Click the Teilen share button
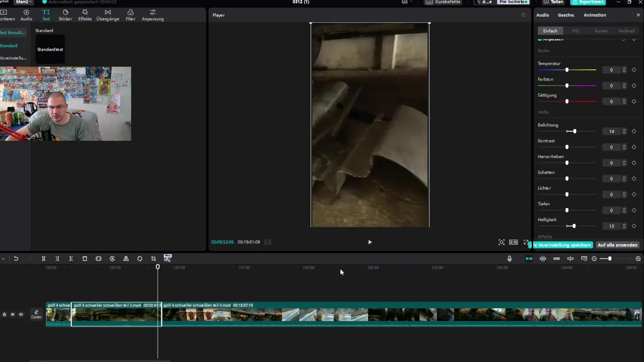This screenshot has width=644, height=362. 553,2
